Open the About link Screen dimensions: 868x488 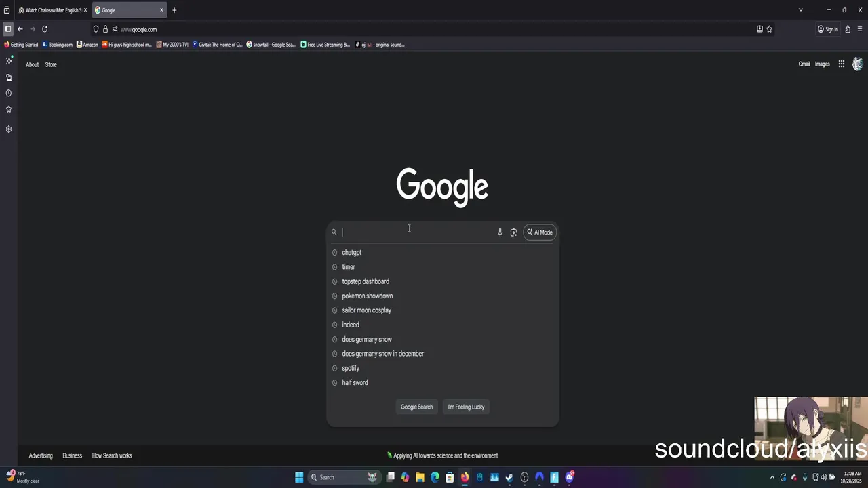(32, 64)
